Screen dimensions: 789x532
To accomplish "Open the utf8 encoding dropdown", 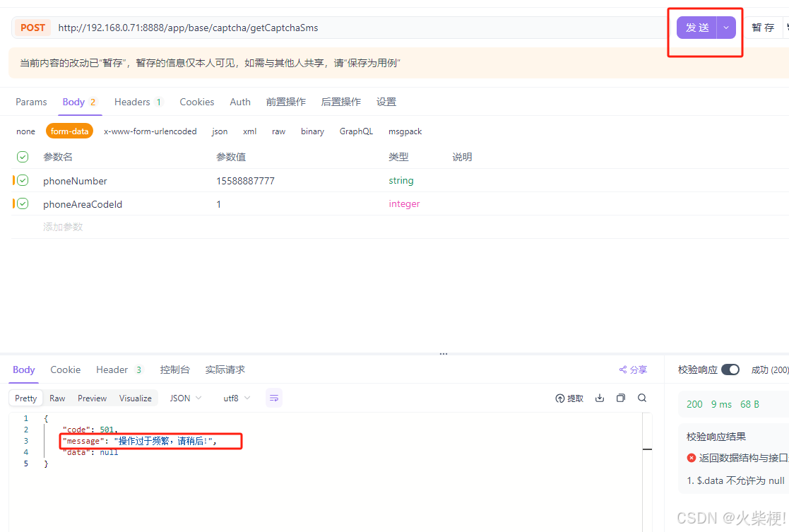I will click(x=237, y=398).
